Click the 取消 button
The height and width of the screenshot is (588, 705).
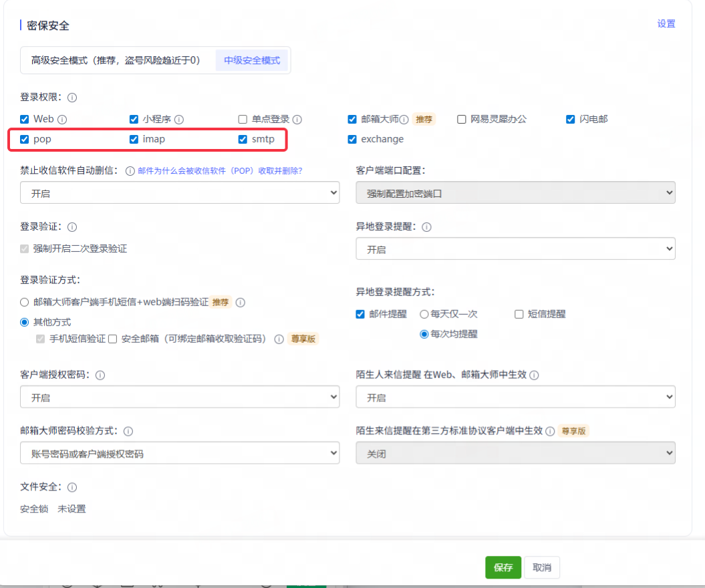[542, 567]
